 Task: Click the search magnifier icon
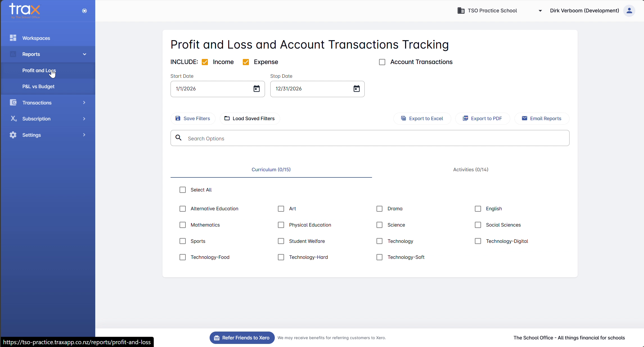[x=178, y=138]
